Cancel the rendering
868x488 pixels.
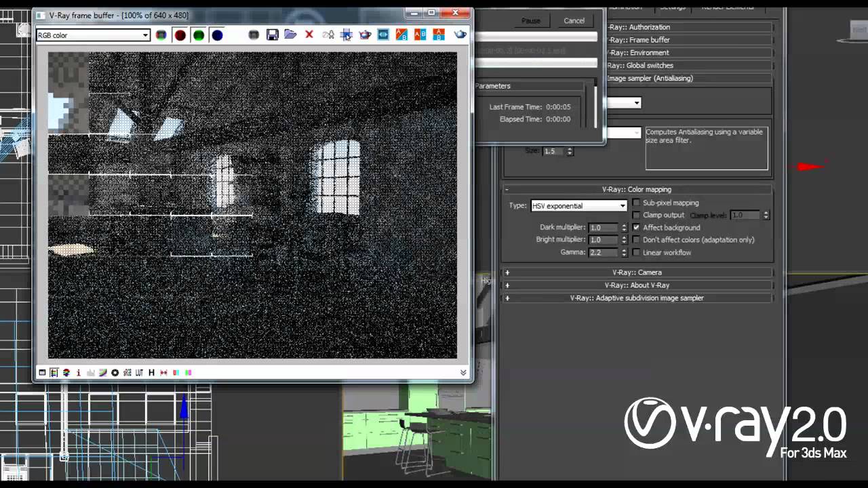[x=574, y=20]
